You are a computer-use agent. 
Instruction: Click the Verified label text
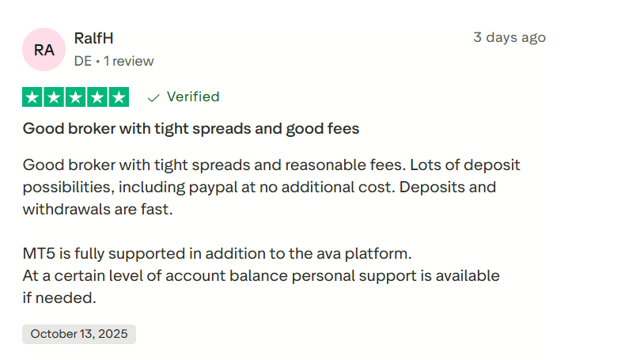tap(193, 97)
